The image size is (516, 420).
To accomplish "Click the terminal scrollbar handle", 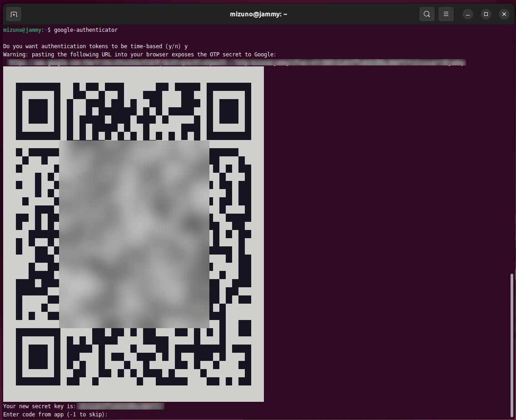I will pos(511,345).
